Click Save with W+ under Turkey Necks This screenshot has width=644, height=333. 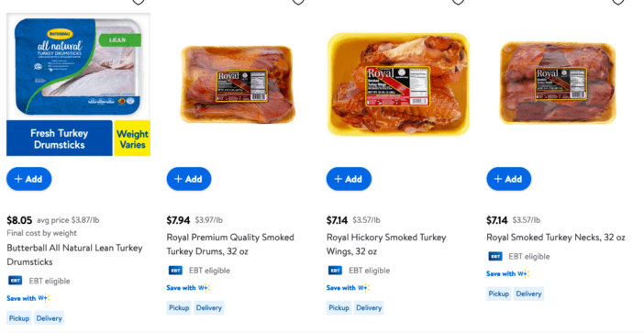pos(508,274)
